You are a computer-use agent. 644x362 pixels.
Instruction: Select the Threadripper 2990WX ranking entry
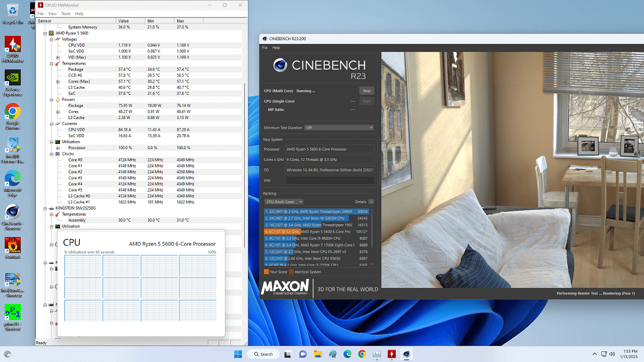[x=316, y=211]
